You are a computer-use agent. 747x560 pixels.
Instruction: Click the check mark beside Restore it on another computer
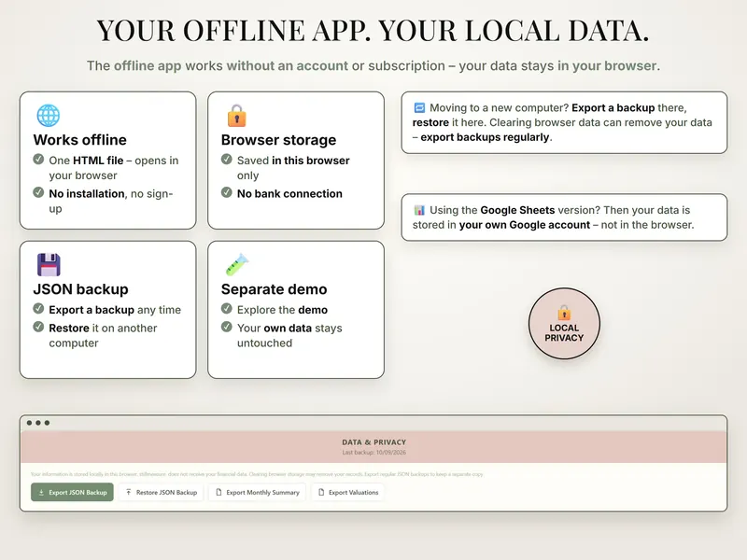(38, 327)
